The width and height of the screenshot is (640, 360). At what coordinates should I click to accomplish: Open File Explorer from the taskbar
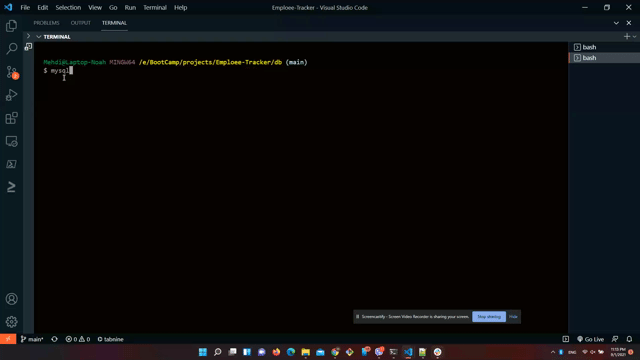(x=305, y=352)
